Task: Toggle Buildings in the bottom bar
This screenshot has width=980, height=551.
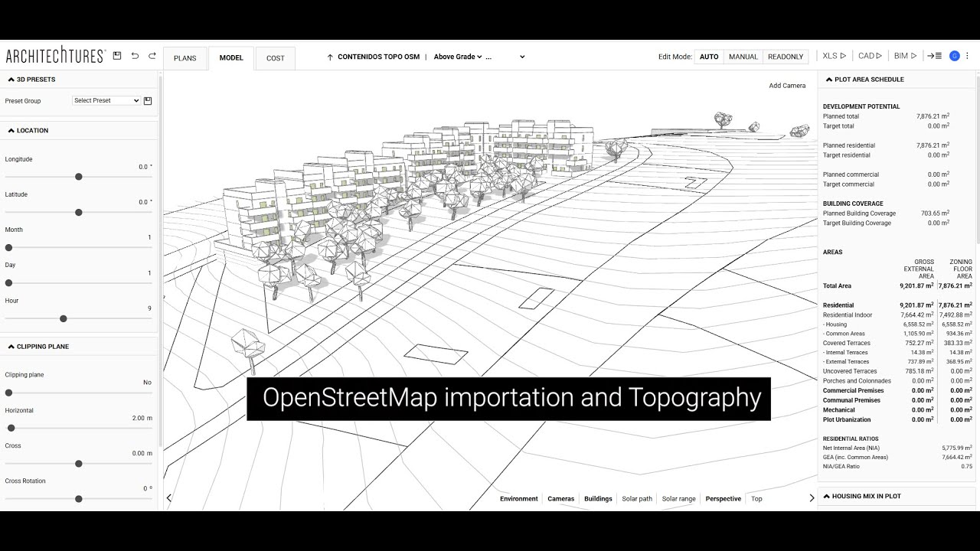Action: click(x=598, y=499)
